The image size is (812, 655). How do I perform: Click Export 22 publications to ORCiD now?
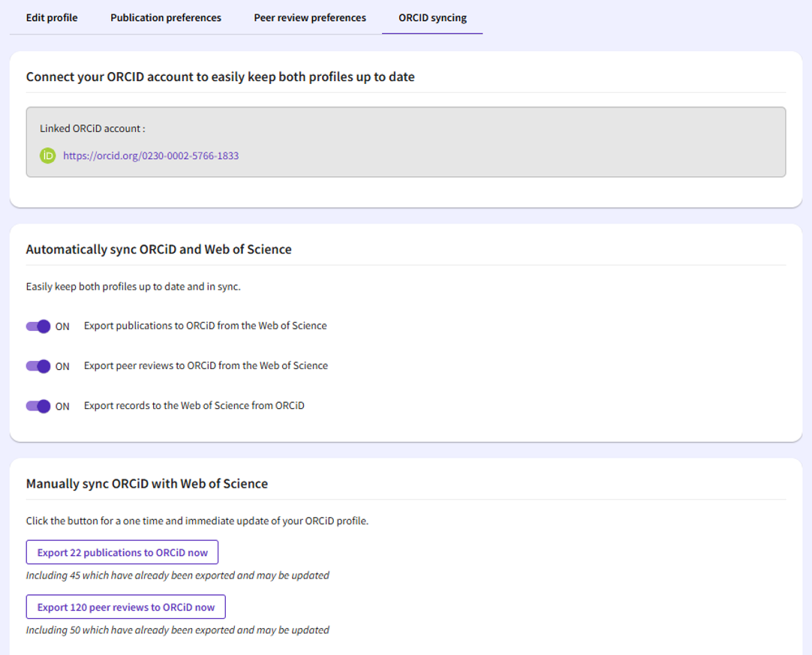point(122,551)
